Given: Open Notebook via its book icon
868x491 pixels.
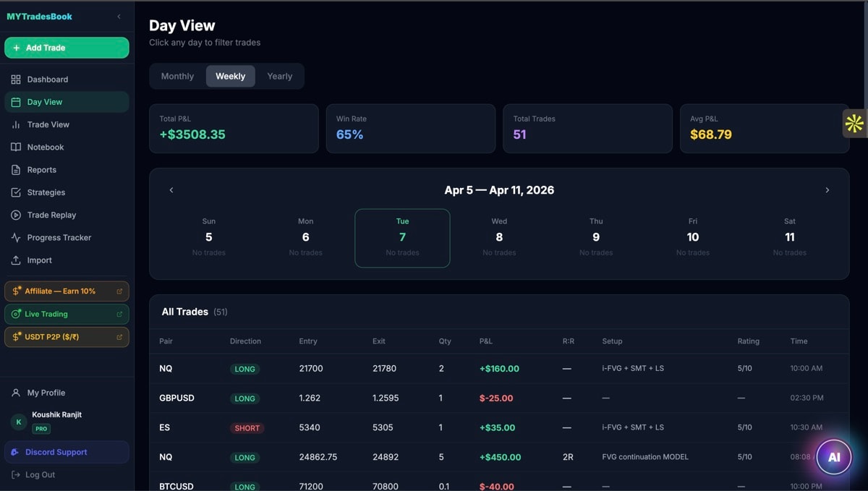Looking at the screenshot, I should [x=16, y=147].
